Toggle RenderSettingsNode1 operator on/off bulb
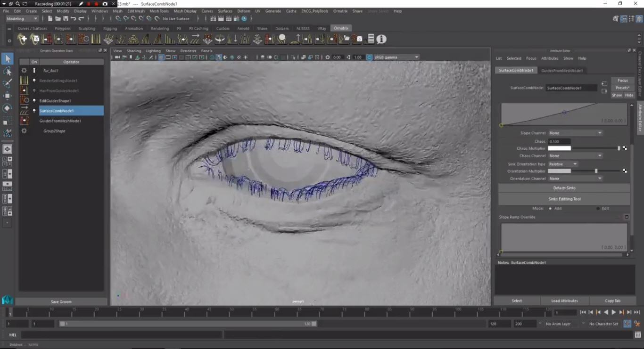644x349 pixels. coord(34,81)
